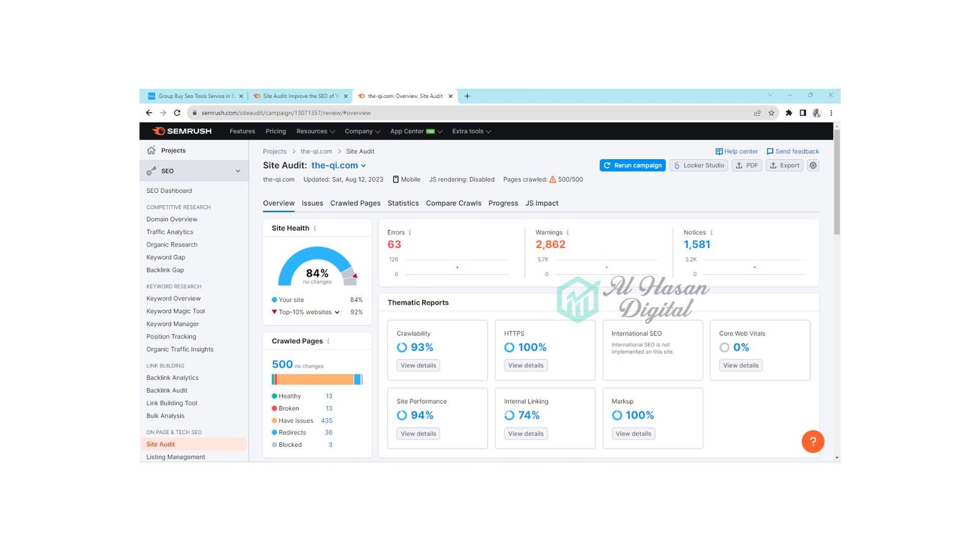Go back with browser back arrow

149,113
